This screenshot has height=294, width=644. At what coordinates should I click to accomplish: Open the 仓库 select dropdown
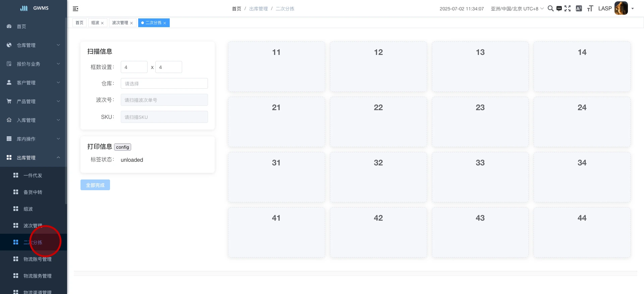click(x=164, y=83)
